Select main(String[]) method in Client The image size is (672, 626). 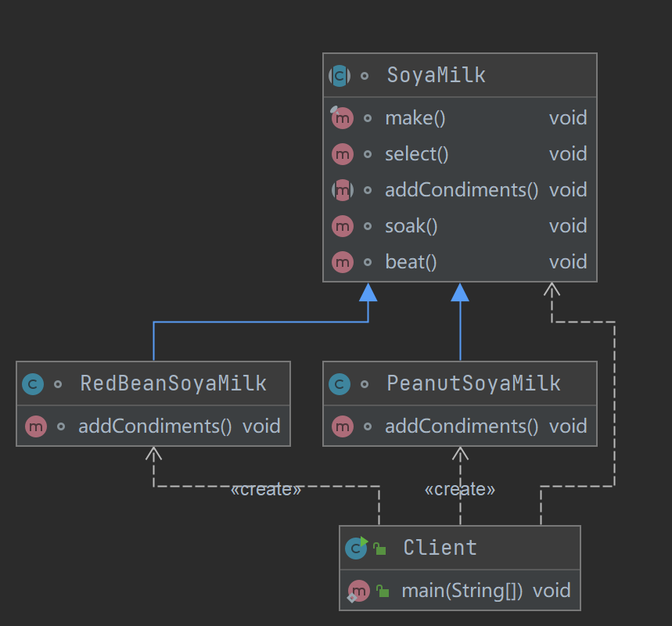(x=462, y=591)
